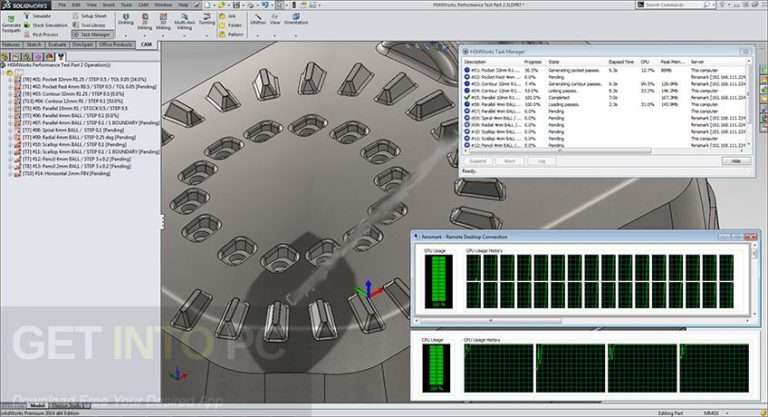Switch to the CAM tab
Screen dimensions: 768x417
tap(146, 45)
